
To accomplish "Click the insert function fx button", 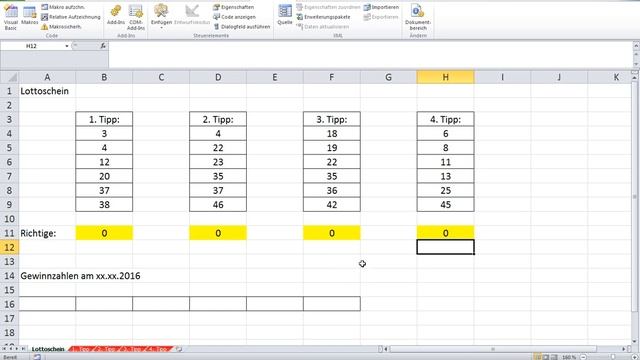I will click(x=103, y=46).
